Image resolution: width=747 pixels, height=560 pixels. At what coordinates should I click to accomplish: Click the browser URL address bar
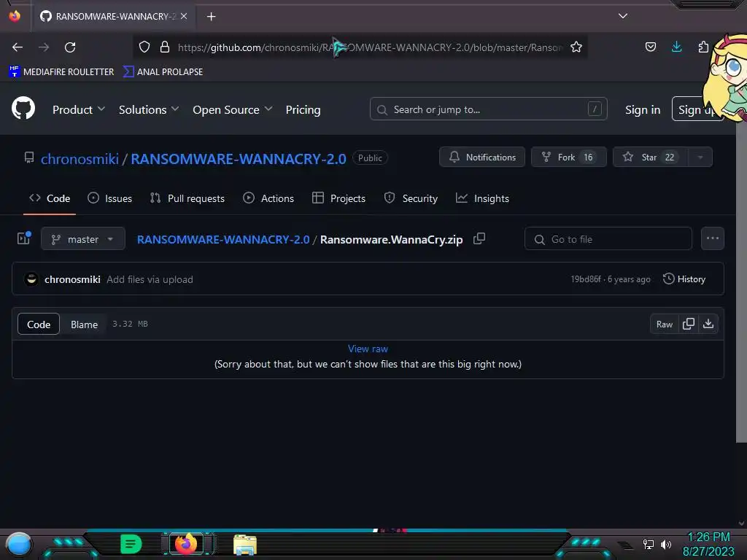point(370,47)
